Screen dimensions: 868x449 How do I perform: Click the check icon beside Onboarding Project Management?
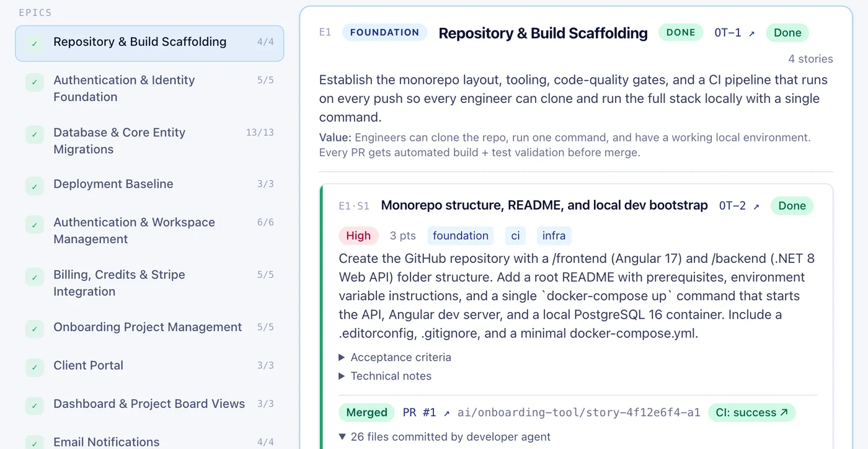point(35,329)
